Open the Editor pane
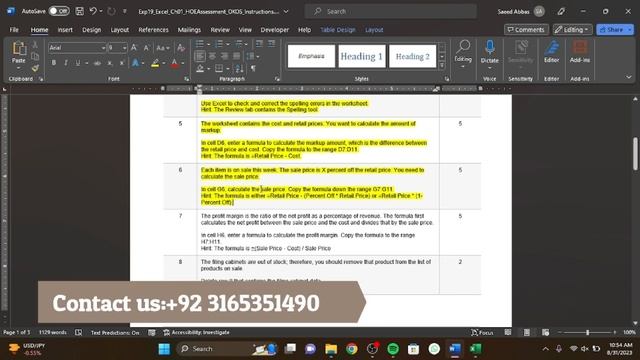This screenshot has height=360, width=640. (551, 52)
